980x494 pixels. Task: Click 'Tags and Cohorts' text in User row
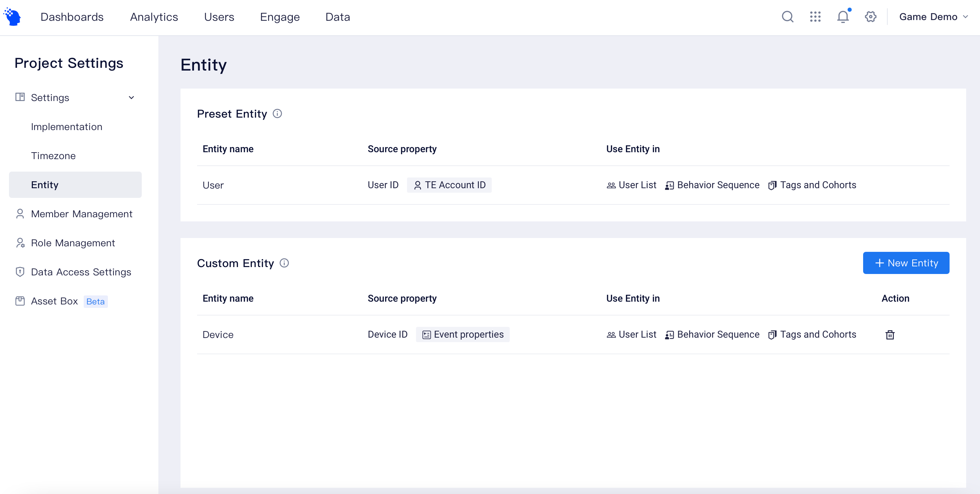(818, 185)
